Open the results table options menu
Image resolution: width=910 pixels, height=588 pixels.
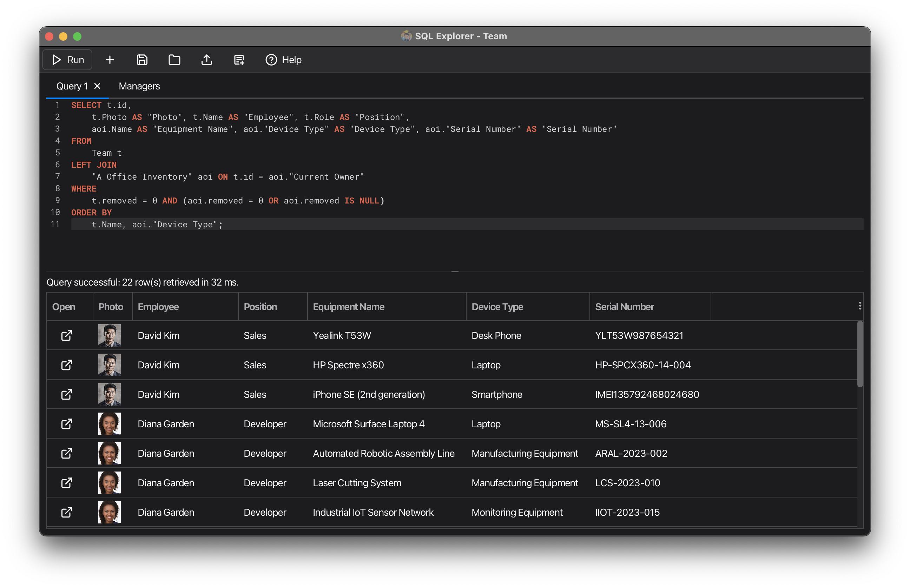(x=860, y=306)
